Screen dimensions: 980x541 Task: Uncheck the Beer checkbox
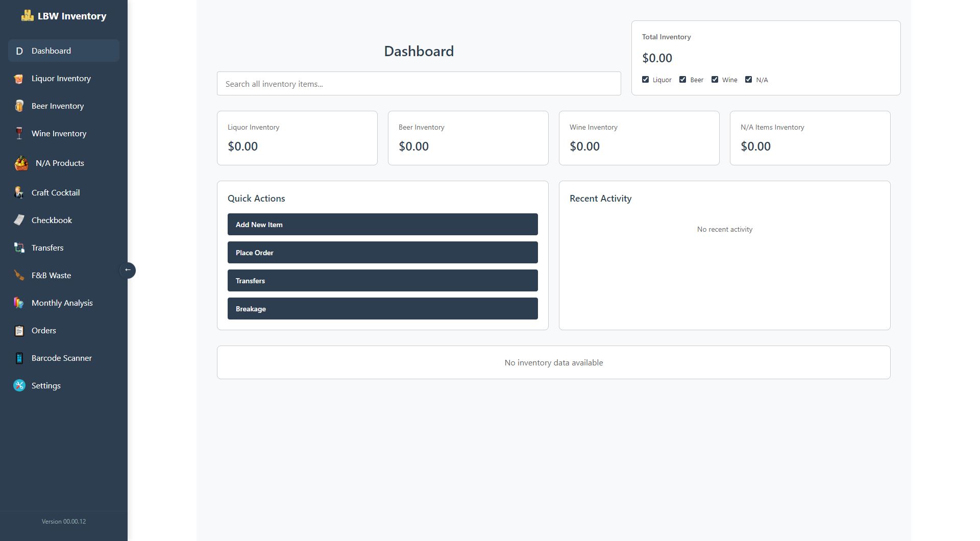(x=682, y=80)
